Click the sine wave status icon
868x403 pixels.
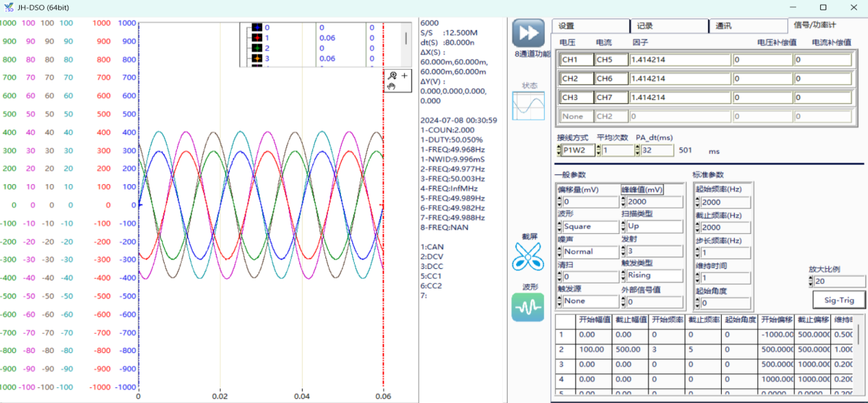[528, 106]
